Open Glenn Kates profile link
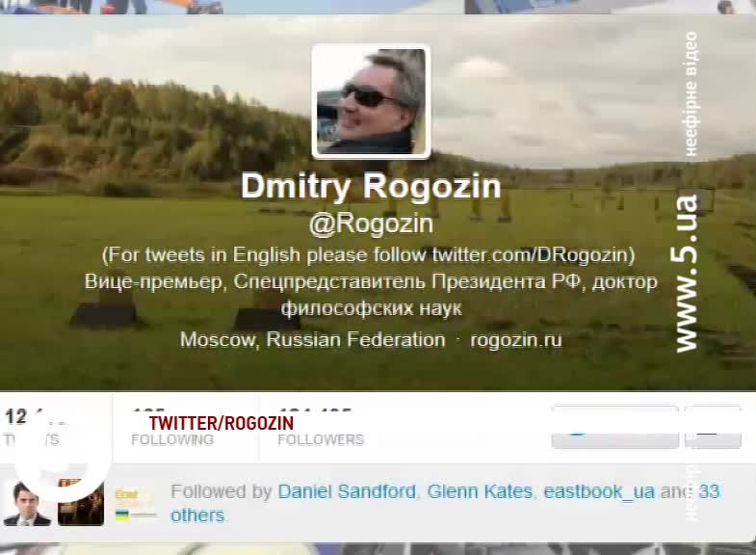Viewport: 756px width, 555px height. (480, 491)
